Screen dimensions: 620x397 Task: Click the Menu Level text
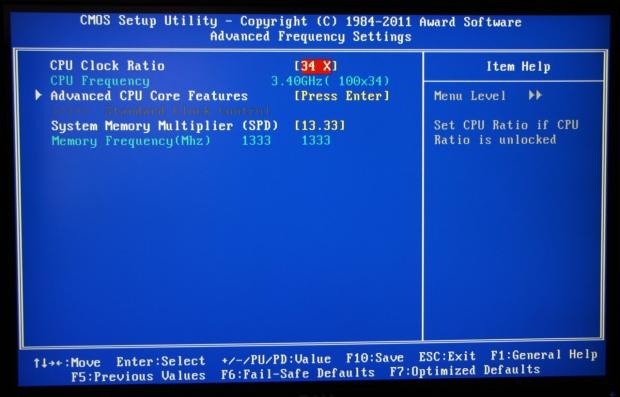470,96
